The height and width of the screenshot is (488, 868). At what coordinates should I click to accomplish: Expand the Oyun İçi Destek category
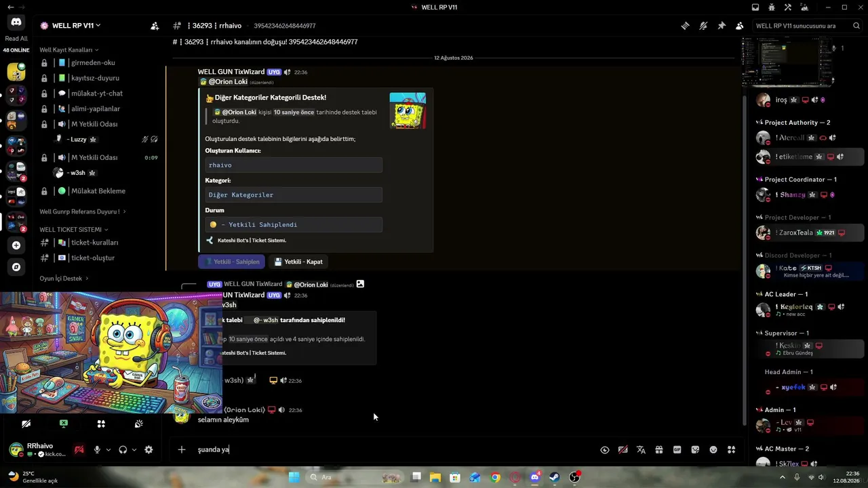pyautogui.click(x=64, y=278)
